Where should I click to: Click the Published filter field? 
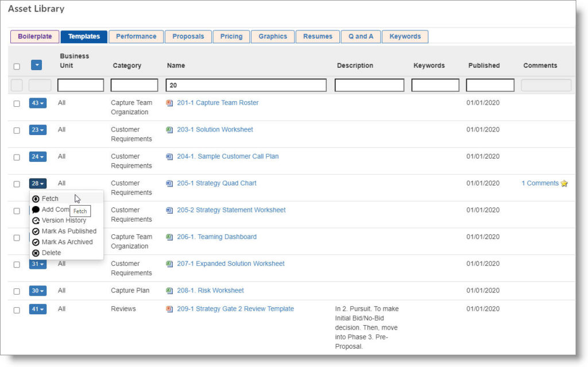[490, 85]
